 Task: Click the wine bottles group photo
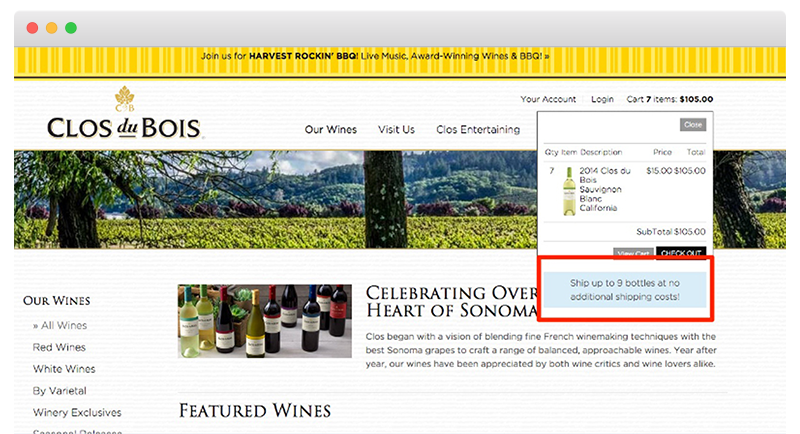tap(265, 321)
